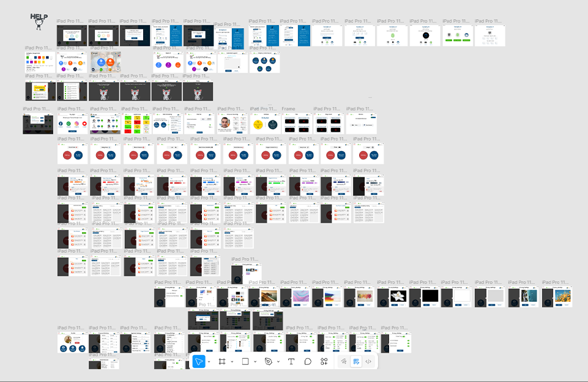Open the Actions and components tool
Image resolution: width=588 pixels, height=382 pixels.
coord(324,361)
